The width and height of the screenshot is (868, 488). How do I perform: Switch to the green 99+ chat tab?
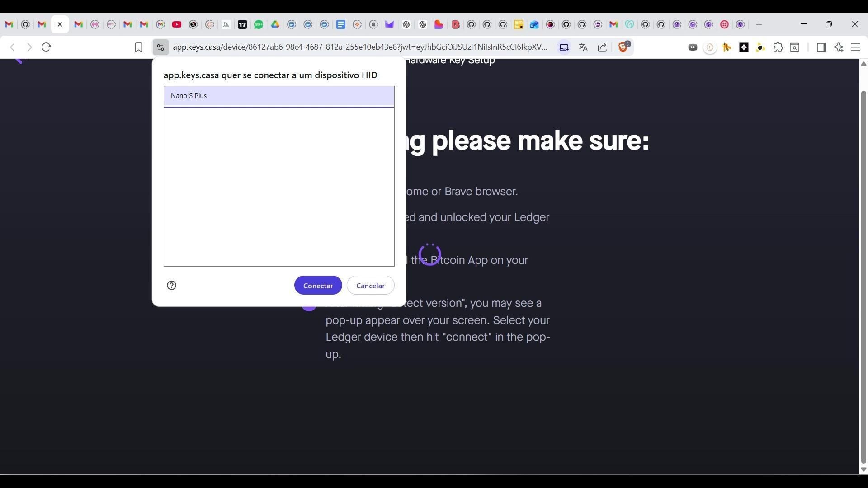pyautogui.click(x=259, y=24)
